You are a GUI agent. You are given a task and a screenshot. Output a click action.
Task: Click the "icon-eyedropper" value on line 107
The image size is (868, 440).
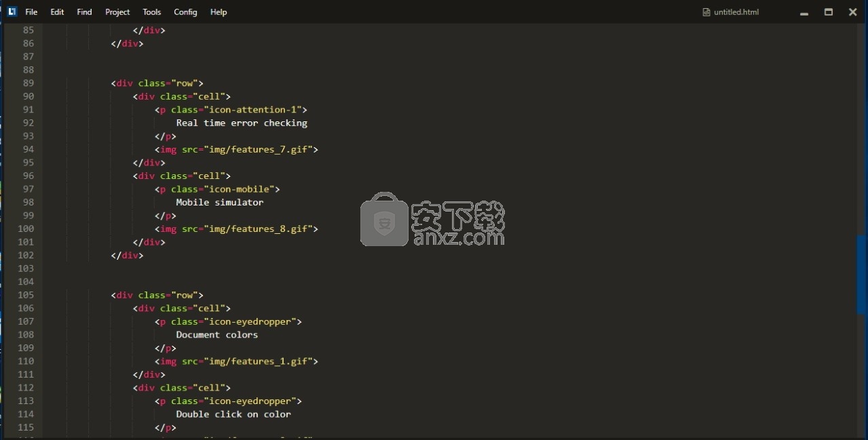point(250,321)
